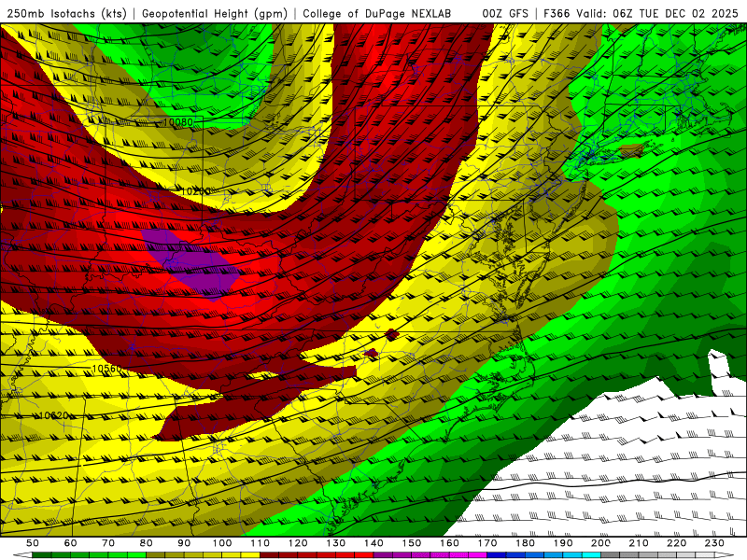The width and height of the screenshot is (747, 560).
Task: Select the 70 kts legend label
Action: (x=108, y=543)
